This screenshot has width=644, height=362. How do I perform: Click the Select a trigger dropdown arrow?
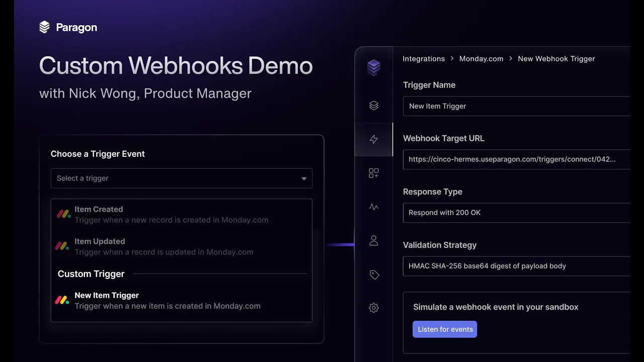point(304,178)
